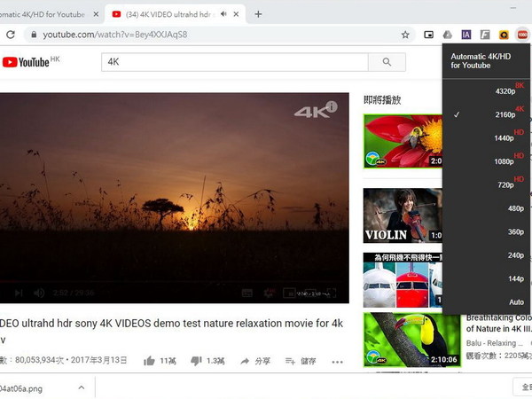The width and height of the screenshot is (532, 399).
Task: Expand the downloaded png file chevron menu
Action: click(82, 387)
